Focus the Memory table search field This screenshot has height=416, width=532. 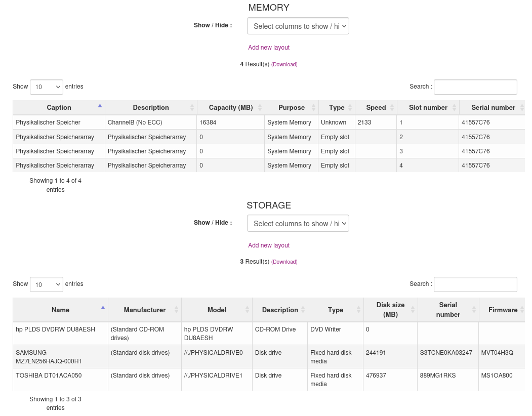(x=475, y=87)
